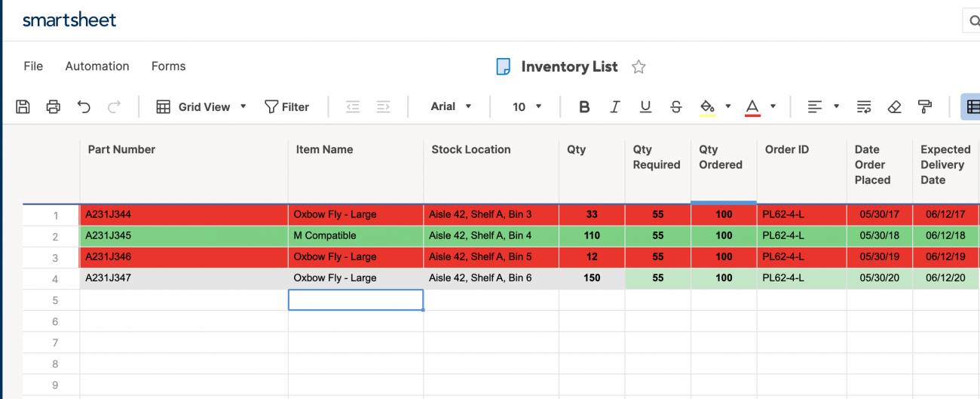
Task: Toggle underline formatting
Action: point(645,107)
